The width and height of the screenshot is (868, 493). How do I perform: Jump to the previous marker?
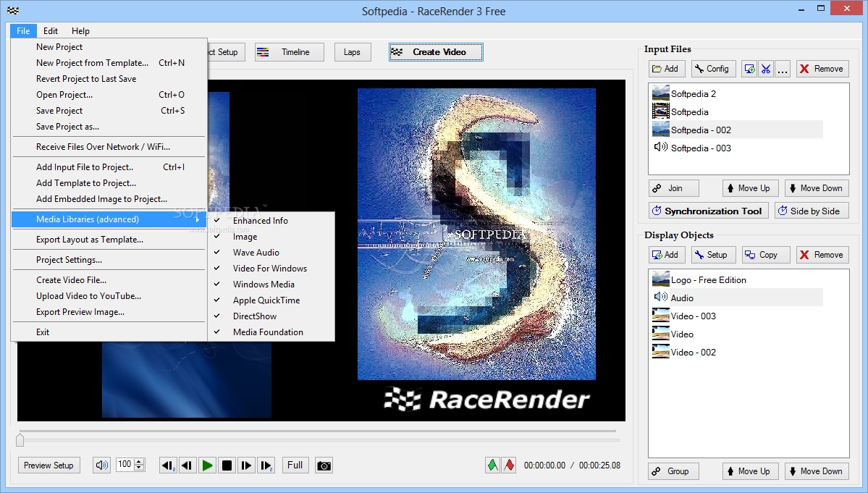pyautogui.click(x=168, y=465)
